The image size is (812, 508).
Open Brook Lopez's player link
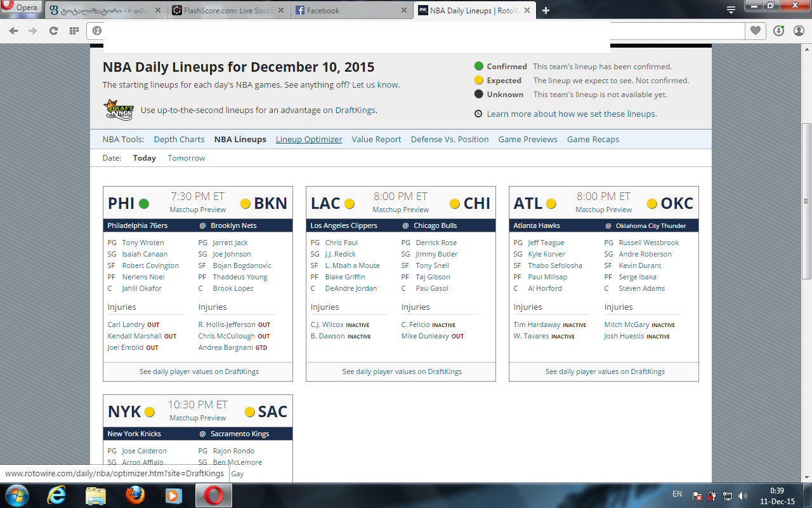point(233,288)
